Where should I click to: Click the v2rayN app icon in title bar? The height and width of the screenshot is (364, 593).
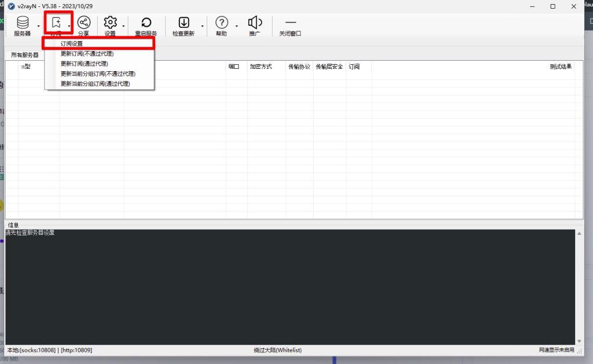[x=12, y=6]
